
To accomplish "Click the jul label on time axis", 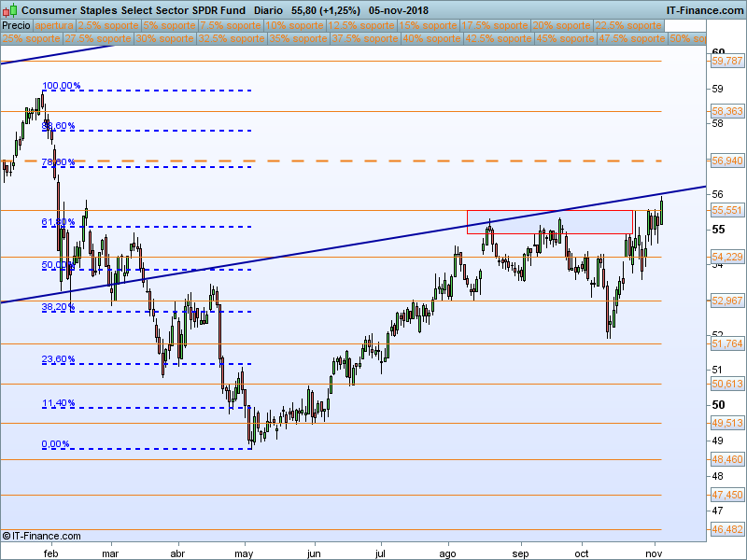I will point(380,553).
